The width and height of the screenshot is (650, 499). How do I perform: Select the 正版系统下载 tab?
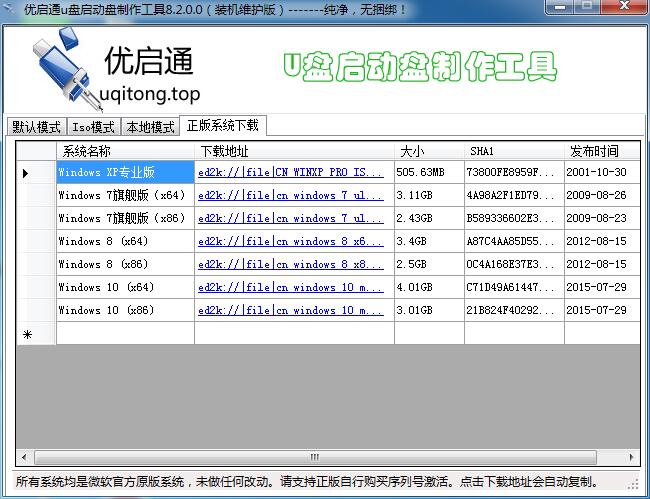[222, 125]
